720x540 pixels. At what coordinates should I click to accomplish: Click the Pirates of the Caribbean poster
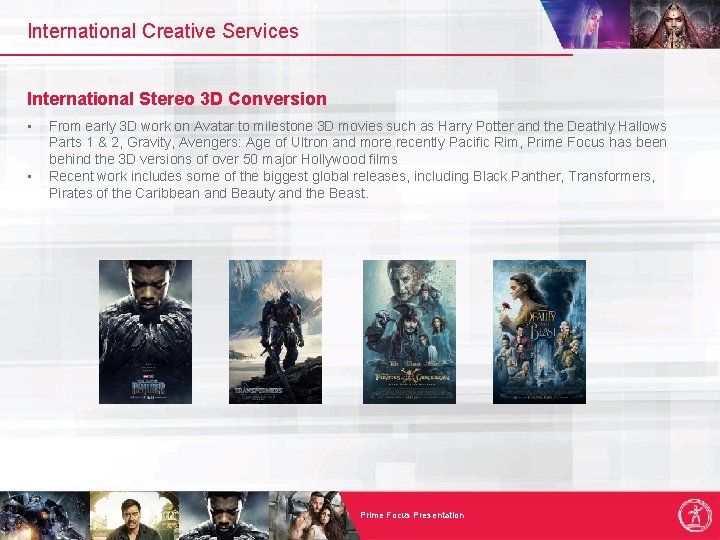tap(410, 332)
